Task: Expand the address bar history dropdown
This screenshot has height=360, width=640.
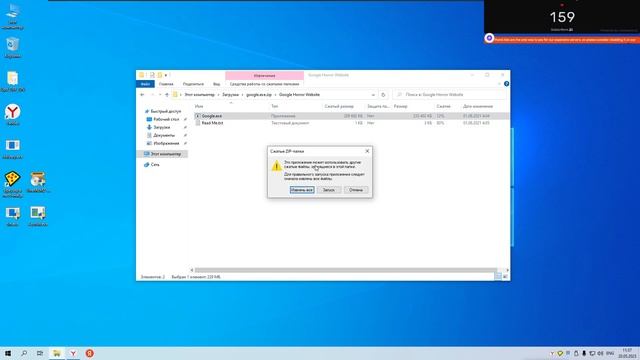Action: click(x=373, y=95)
